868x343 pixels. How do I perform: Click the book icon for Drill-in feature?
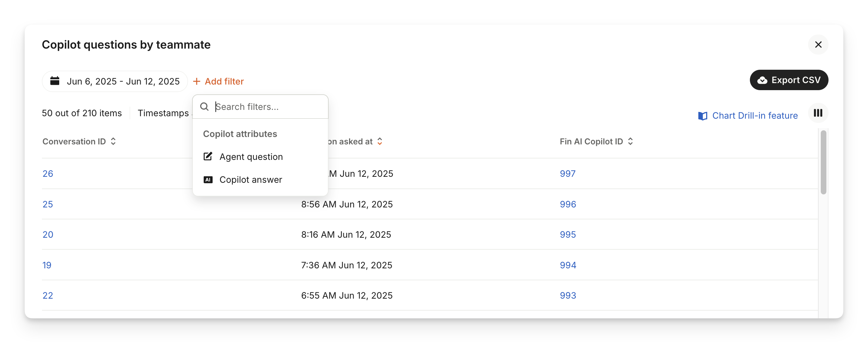point(703,116)
